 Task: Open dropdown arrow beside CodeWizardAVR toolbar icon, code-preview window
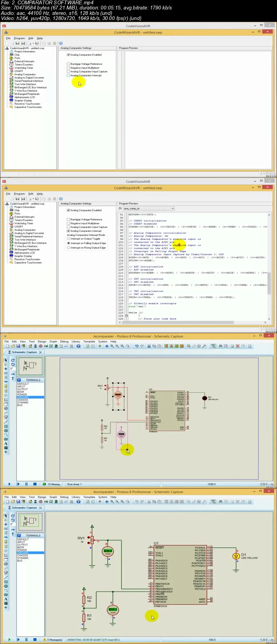[33, 199]
